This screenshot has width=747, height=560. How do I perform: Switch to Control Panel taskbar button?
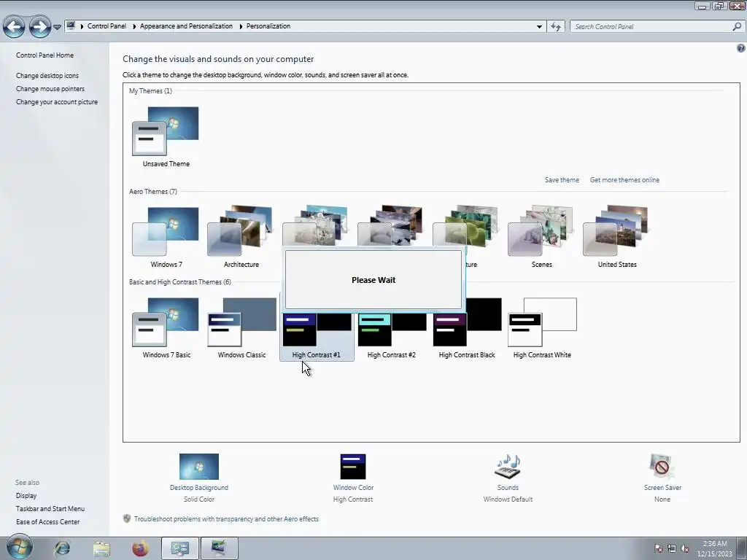point(179,548)
